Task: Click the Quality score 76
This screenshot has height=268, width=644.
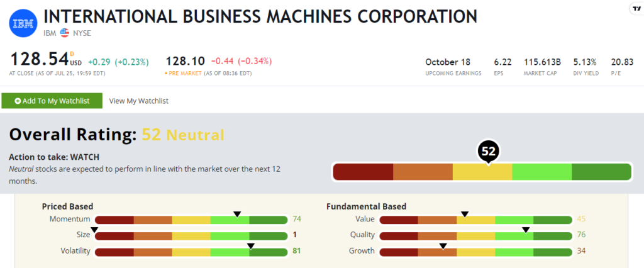Action: [x=581, y=235]
